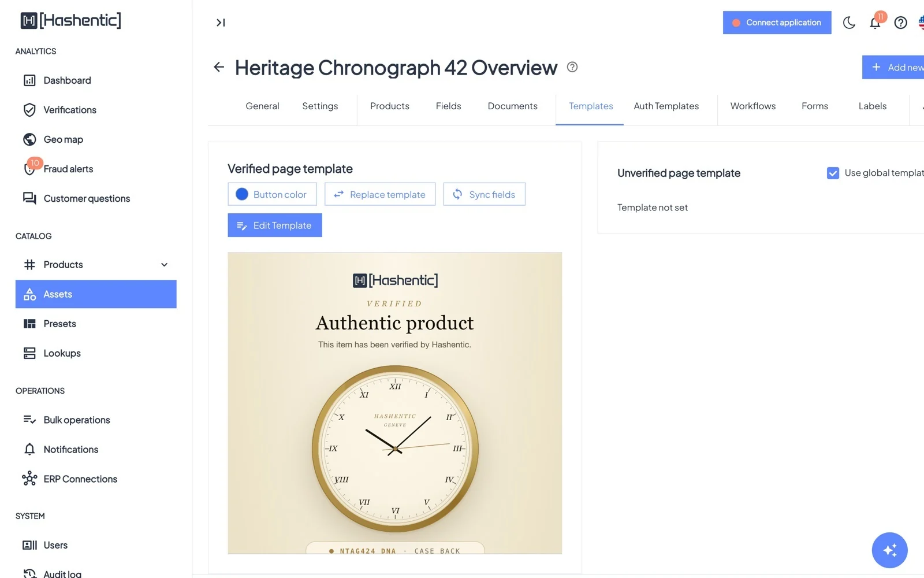Toggle dark mode moon icon

(x=849, y=23)
